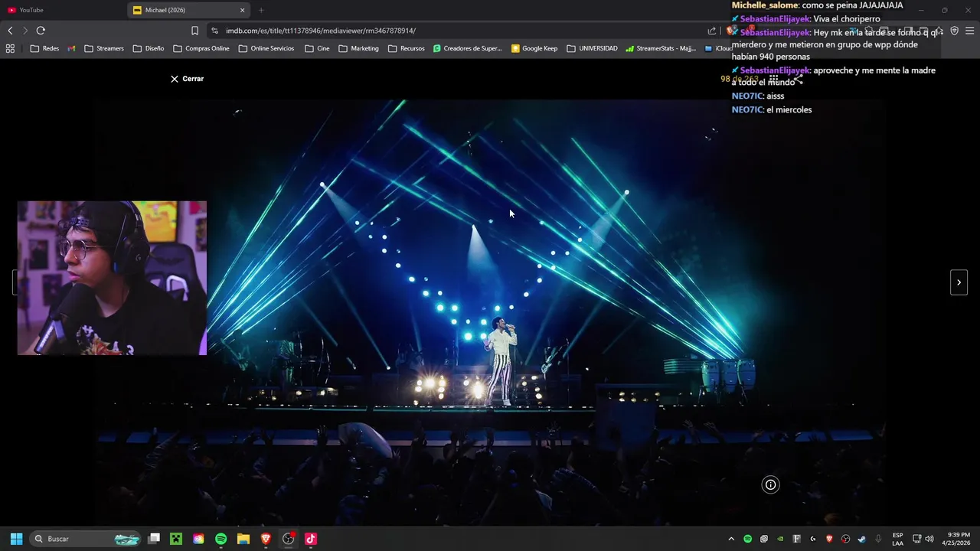The image size is (980, 551).
Task: Open Adobe Creative Cloud from the taskbar
Action: (198, 539)
